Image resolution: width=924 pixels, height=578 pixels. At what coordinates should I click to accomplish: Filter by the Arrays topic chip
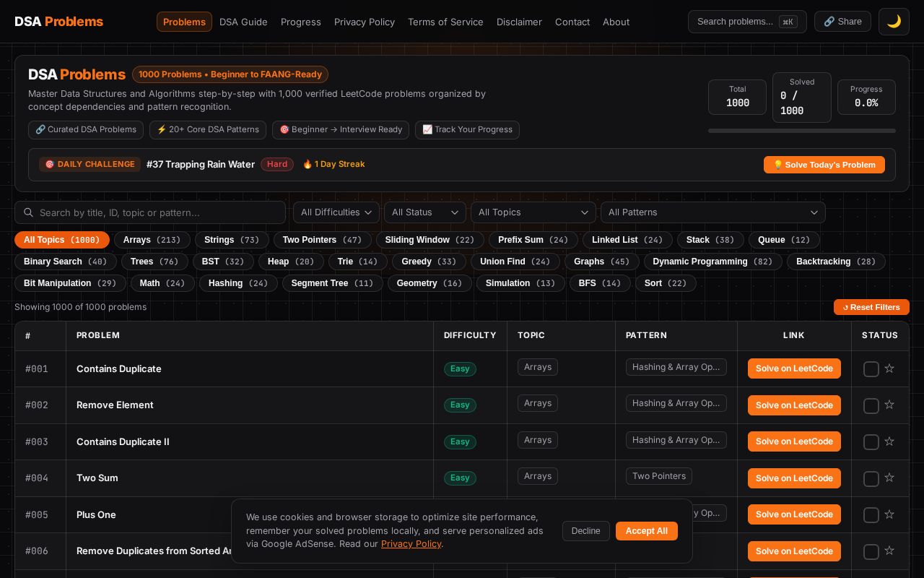pos(152,240)
